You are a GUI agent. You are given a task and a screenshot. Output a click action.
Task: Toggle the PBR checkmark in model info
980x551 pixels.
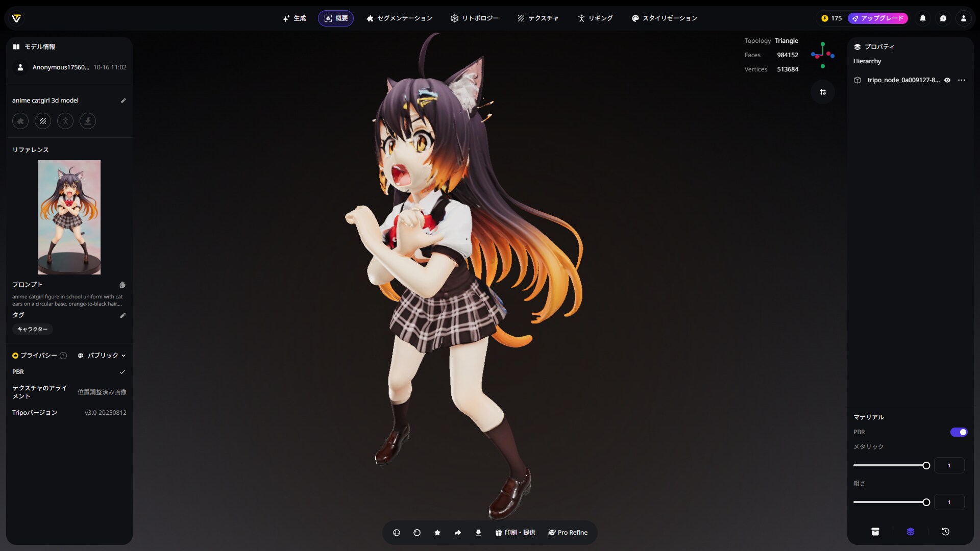tap(122, 372)
